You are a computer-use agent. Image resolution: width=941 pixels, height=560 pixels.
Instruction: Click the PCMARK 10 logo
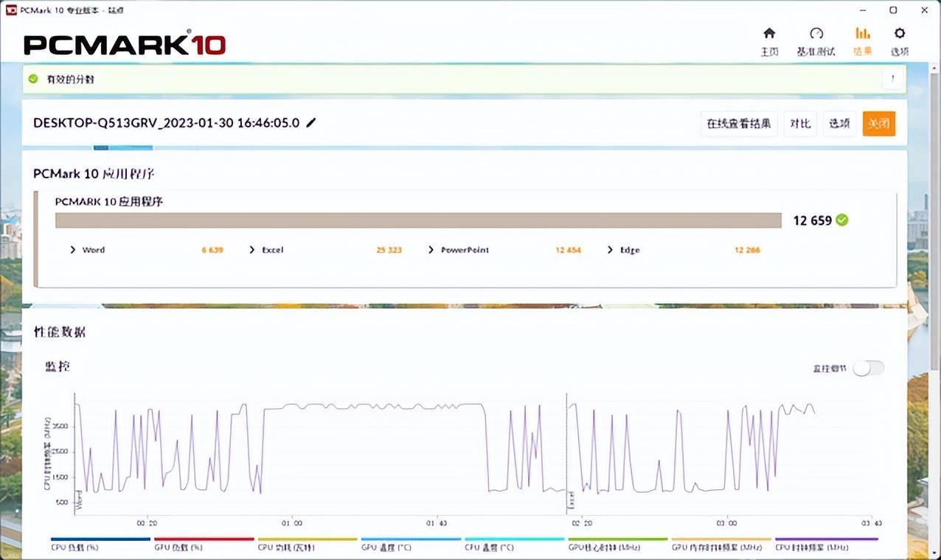click(x=125, y=43)
